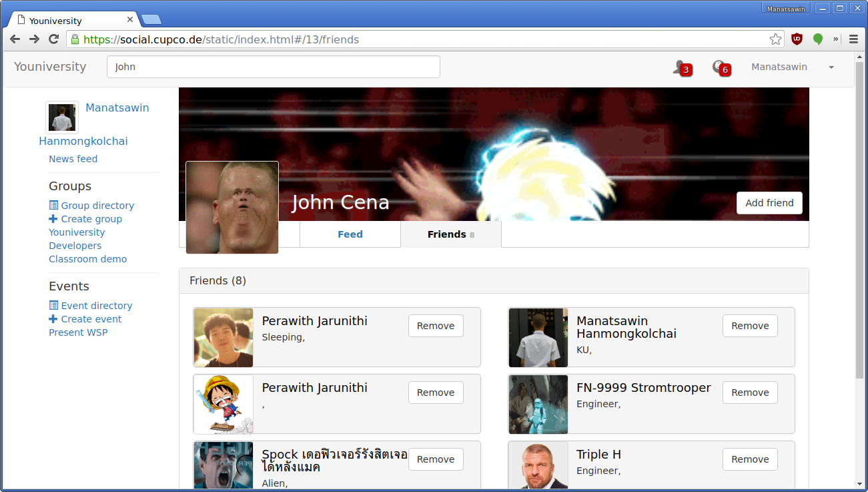Select the Youniversity browser tab
868x492 pixels.
click(73, 20)
